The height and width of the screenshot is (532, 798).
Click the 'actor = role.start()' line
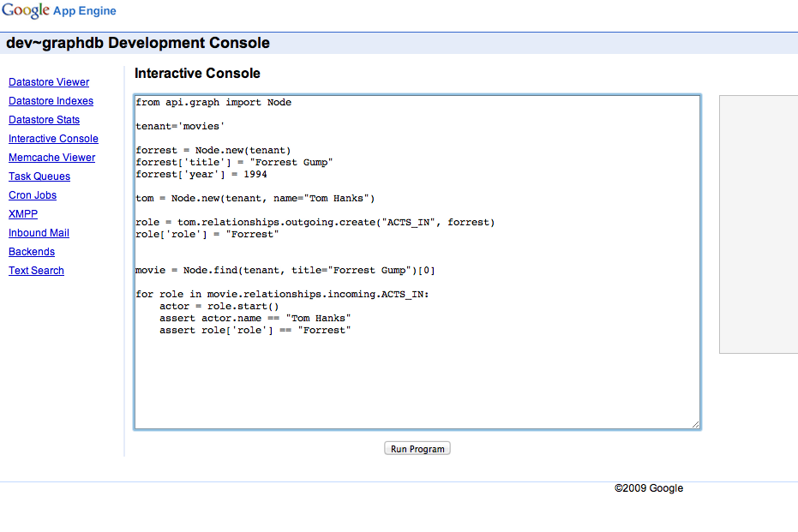pos(219,306)
